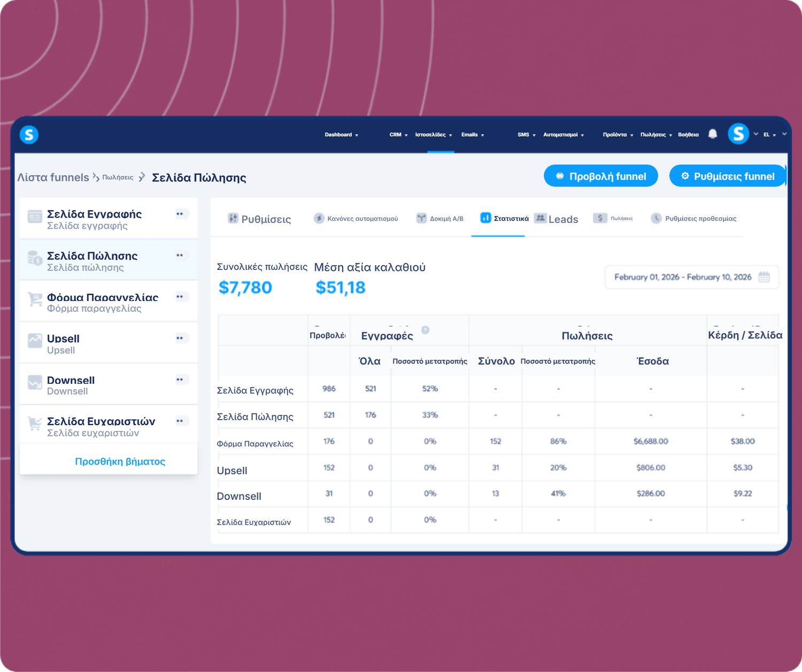802x672 pixels.
Task: Select the Στατιστικά tab
Action: point(504,218)
